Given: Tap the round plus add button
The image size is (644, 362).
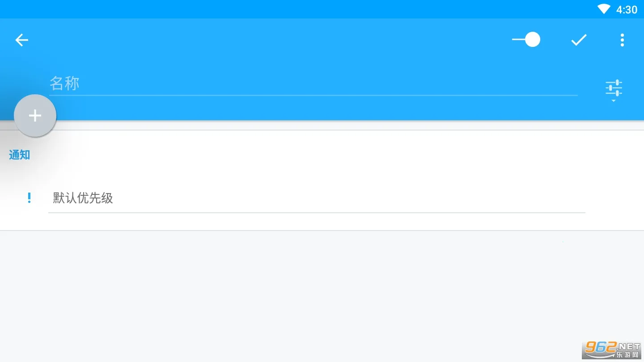Looking at the screenshot, I should point(35,116).
